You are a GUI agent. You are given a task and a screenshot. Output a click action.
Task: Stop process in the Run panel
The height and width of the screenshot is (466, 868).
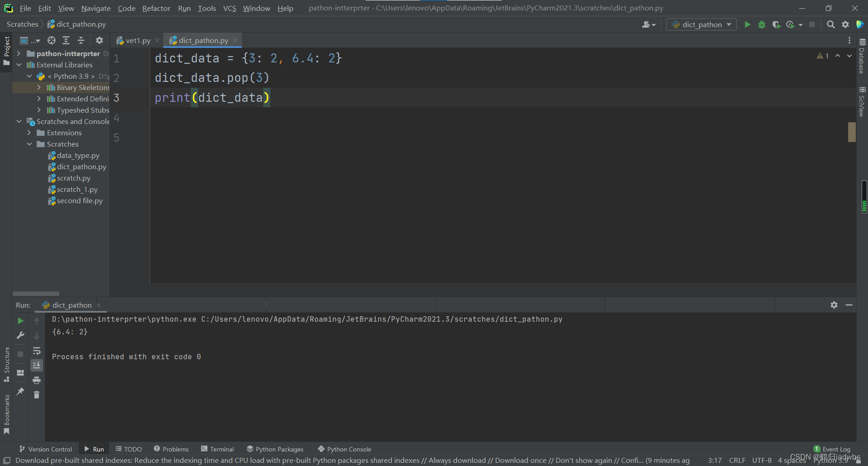[20, 354]
